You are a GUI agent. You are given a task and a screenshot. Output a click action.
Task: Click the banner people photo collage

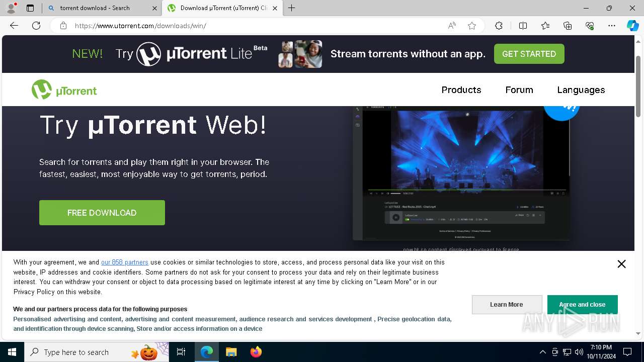tap(300, 54)
